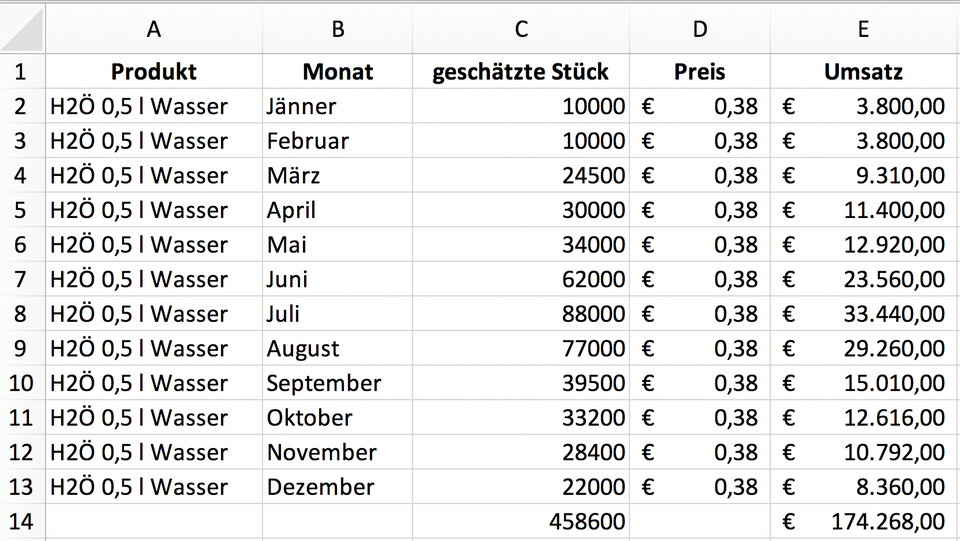Select row 7 header

(x=22, y=279)
